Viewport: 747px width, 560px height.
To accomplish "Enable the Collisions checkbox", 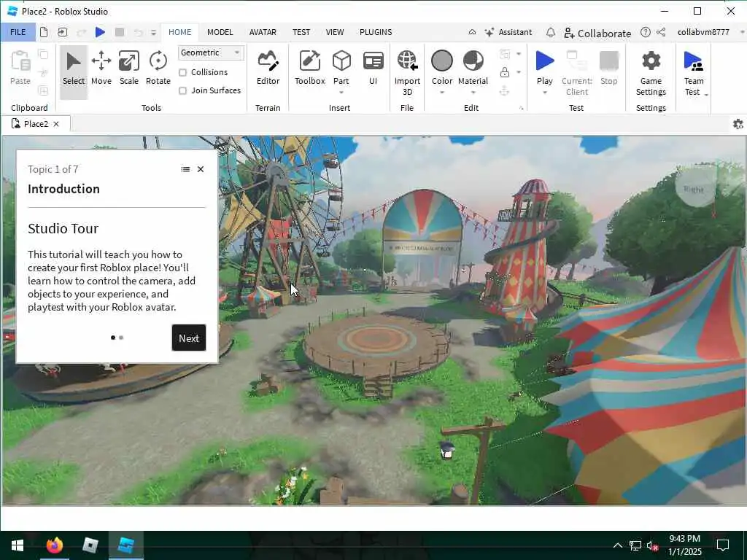I will tap(182, 72).
